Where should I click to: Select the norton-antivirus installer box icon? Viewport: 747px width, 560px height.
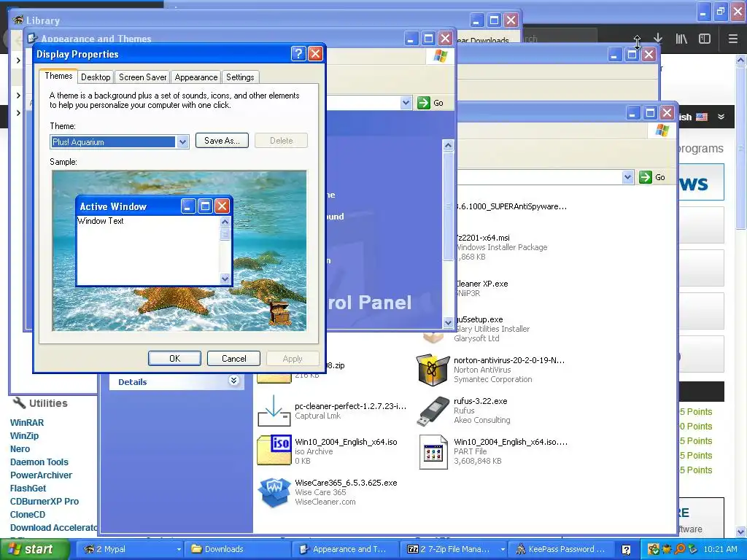click(433, 370)
